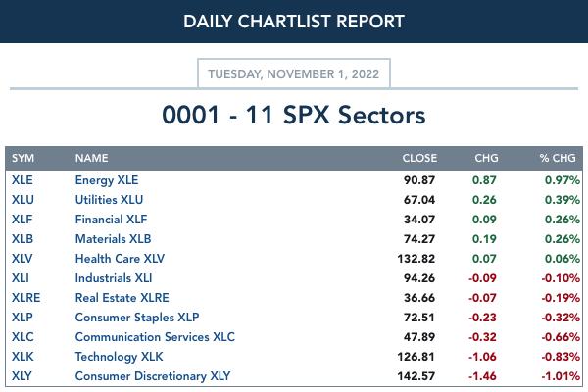The image size is (588, 392).
Task: Click the Tuesday, November 1, 2022 date box
Action: pos(294,73)
